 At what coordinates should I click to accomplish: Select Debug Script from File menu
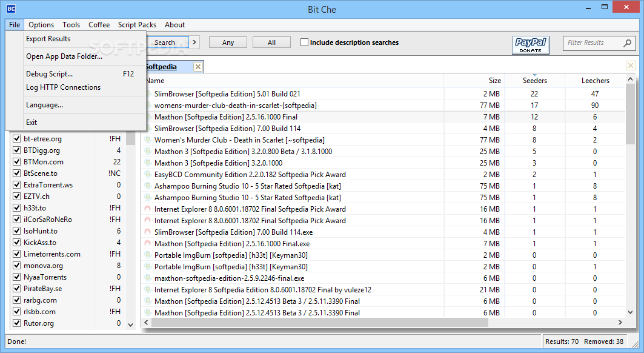[76, 74]
